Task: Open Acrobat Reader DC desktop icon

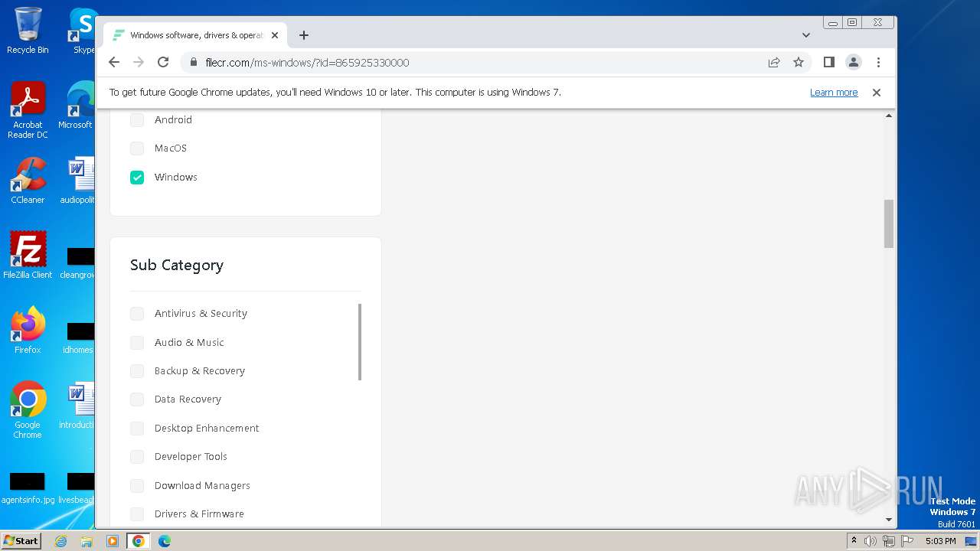Action: [28, 111]
